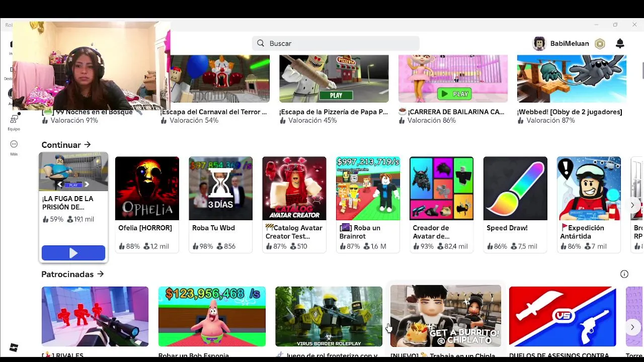This screenshot has width=644, height=362.
Task: Open Patrocinadas info icon
Action: pos(624,274)
